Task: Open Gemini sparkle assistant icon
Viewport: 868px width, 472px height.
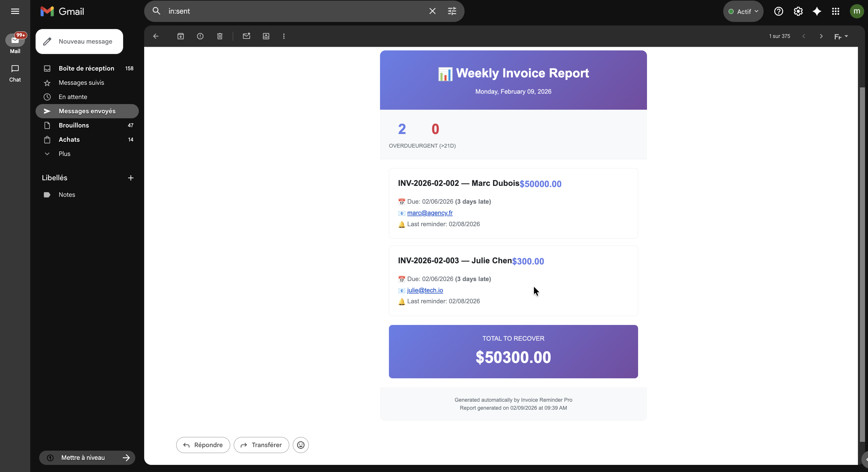Action: [817, 12]
